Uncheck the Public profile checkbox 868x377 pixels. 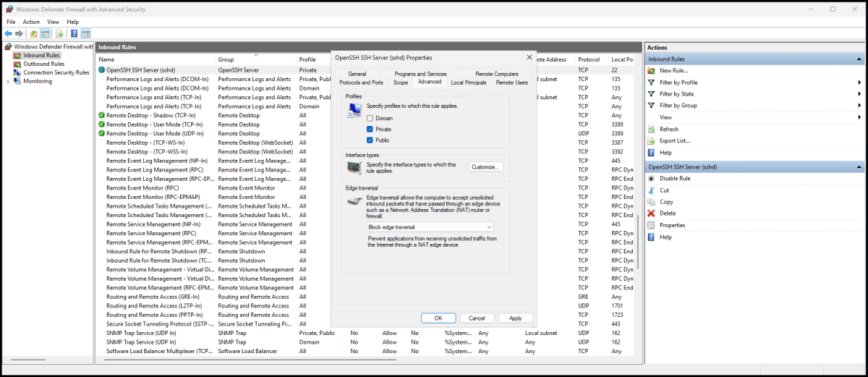[370, 140]
